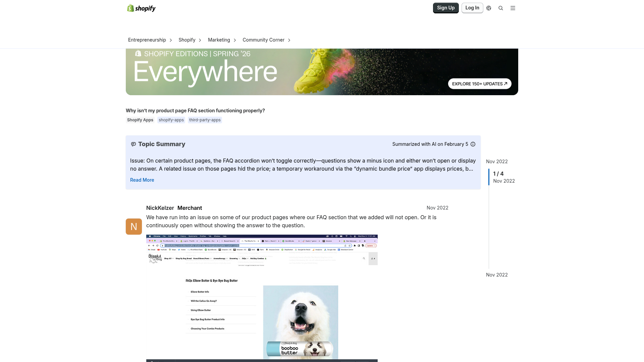Click 'Will the Callus Go Away?' row in screenshot
This screenshot has width=644, height=362.
tap(221, 301)
